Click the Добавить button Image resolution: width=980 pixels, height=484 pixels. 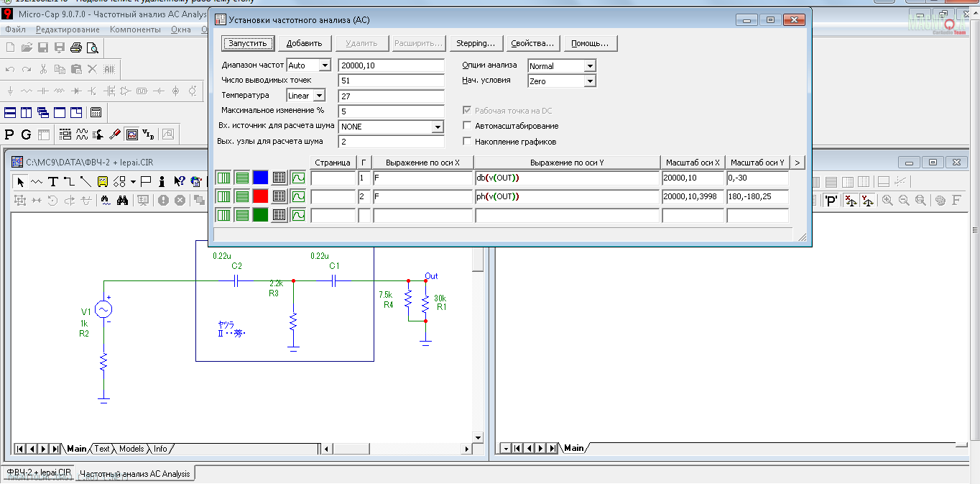305,43
